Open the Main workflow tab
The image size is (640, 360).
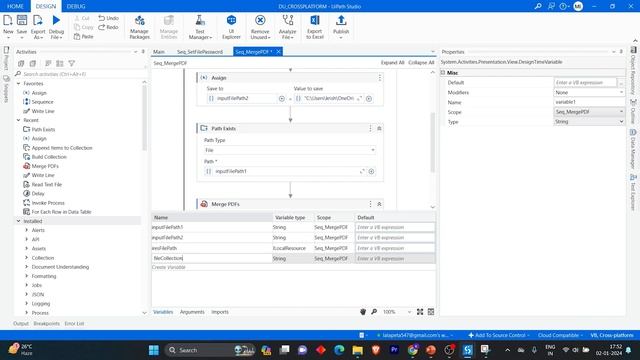point(159,52)
